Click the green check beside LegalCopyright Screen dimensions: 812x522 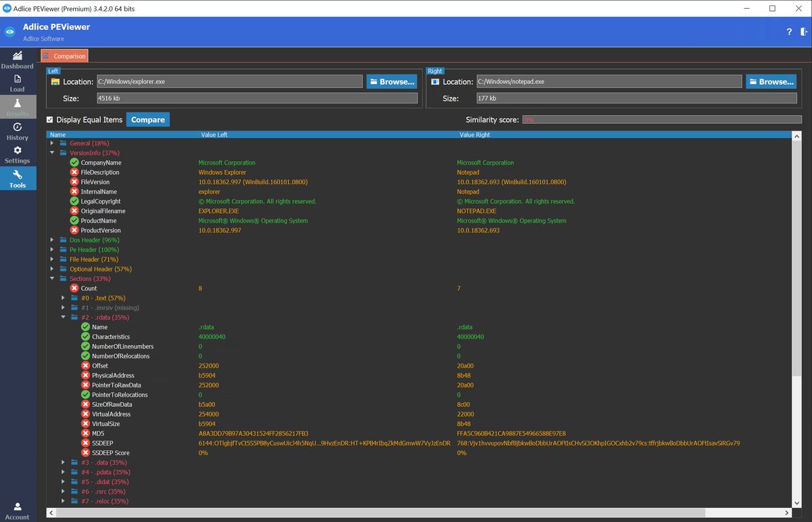tap(74, 201)
